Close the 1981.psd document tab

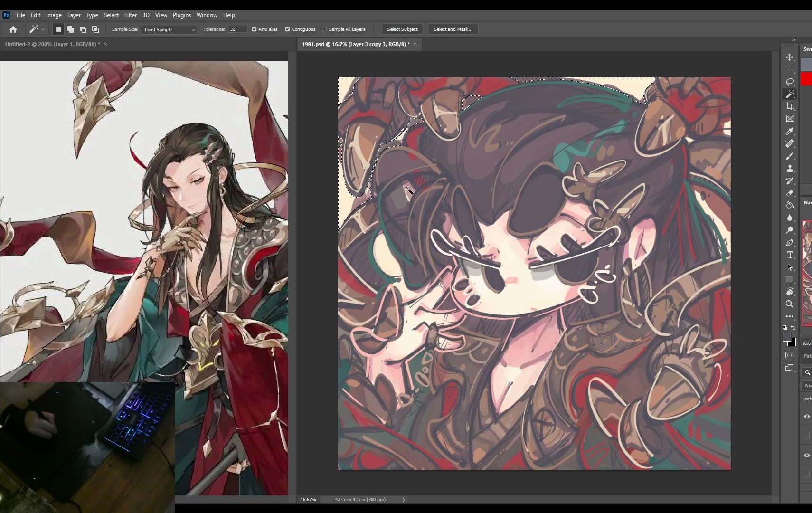pyautogui.click(x=415, y=44)
